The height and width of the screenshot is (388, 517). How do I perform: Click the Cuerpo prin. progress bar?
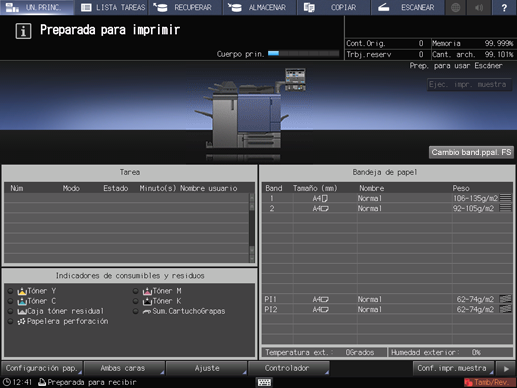tap(304, 53)
